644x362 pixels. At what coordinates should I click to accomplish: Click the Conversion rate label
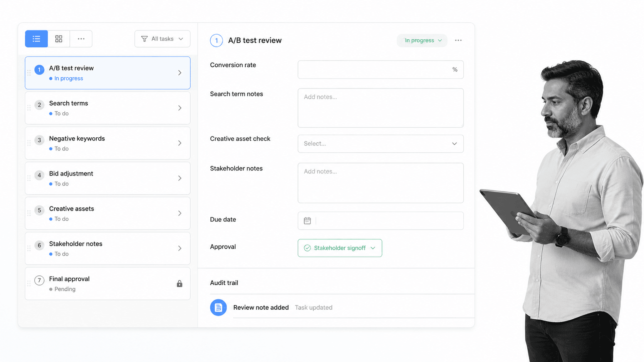click(233, 65)
